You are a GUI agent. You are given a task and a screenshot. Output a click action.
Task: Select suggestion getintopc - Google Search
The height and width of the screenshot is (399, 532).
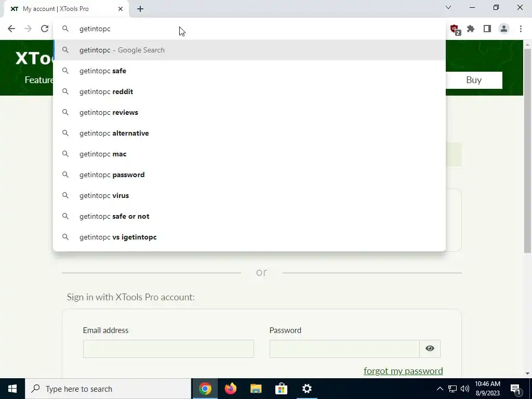[x=249, y=50]
